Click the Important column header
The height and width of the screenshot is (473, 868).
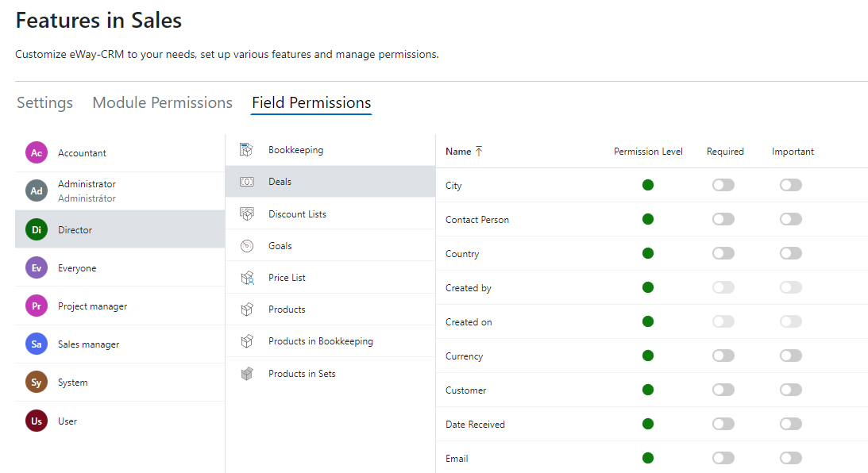coord(793,152)
